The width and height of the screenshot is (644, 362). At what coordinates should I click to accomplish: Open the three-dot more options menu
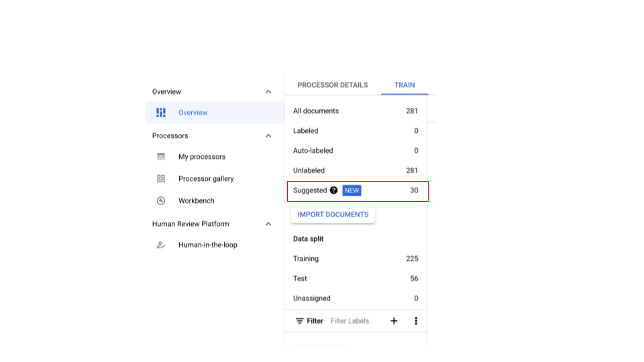[x=416, y=321]
